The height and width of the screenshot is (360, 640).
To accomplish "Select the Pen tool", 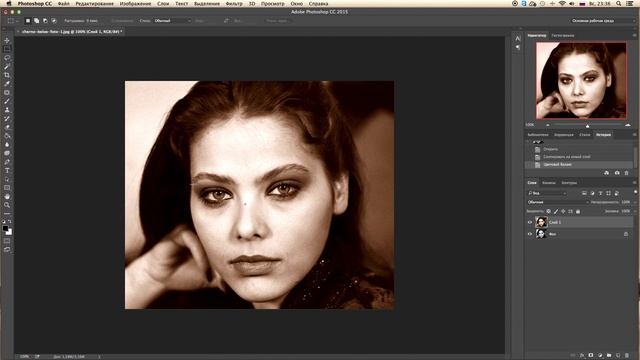I will point(7,162).
